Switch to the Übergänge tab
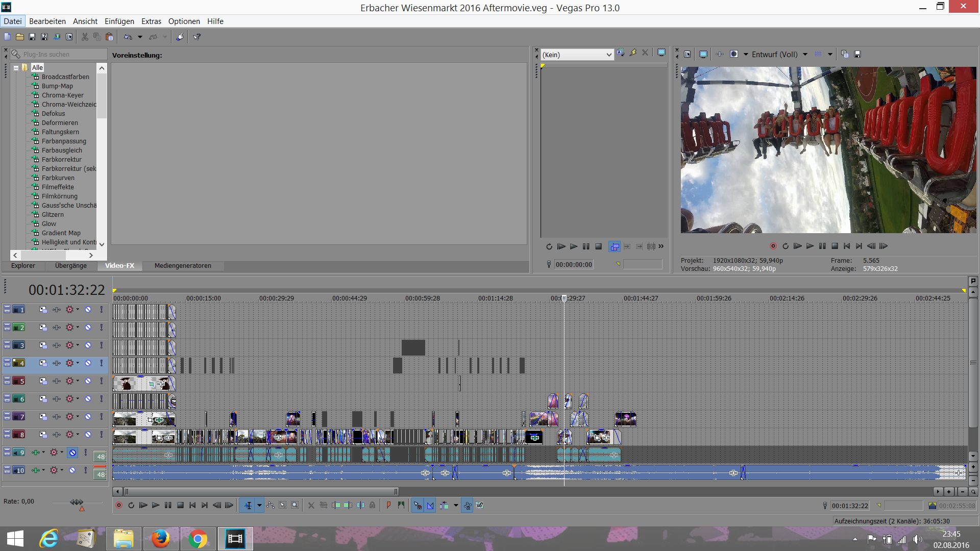The width and height of the screenshot is (980, 551). pyautogui.click(x=71, y=266)
